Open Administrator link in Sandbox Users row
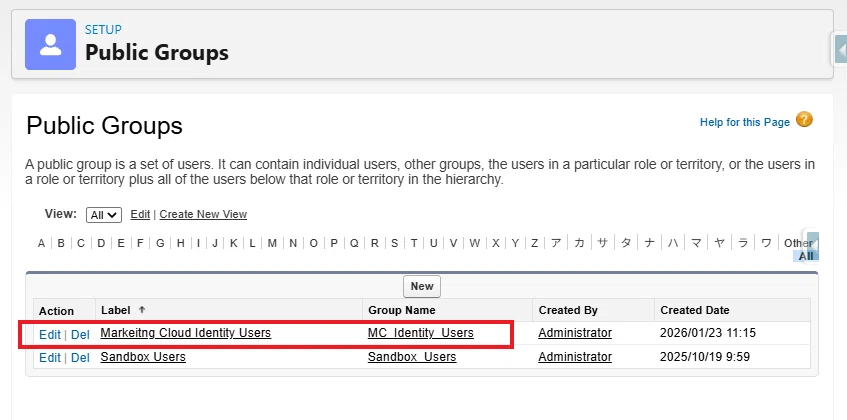The height and width of the screenshot is (420, 847). pos(575,357)
